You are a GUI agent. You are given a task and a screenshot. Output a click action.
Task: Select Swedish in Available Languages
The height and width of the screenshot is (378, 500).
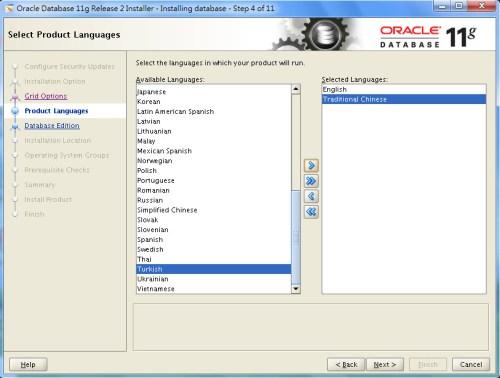coord(214,249)
